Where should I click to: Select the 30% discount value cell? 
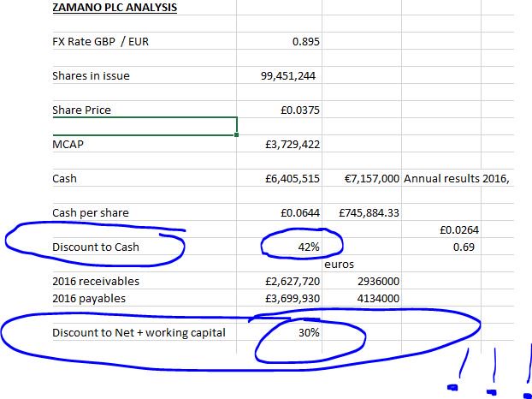pyautogui.click(x=309, y=332)
